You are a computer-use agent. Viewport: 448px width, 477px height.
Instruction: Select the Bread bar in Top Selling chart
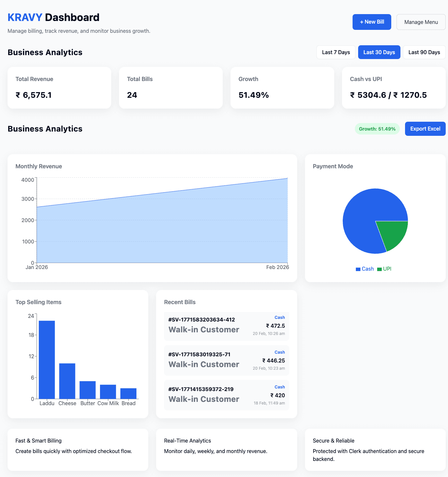129,394
